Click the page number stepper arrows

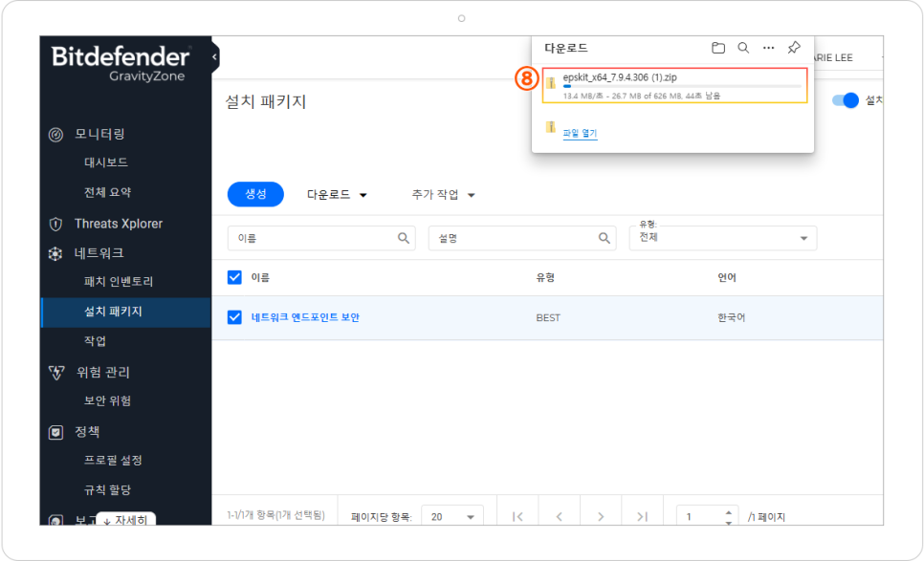(729, 517)
